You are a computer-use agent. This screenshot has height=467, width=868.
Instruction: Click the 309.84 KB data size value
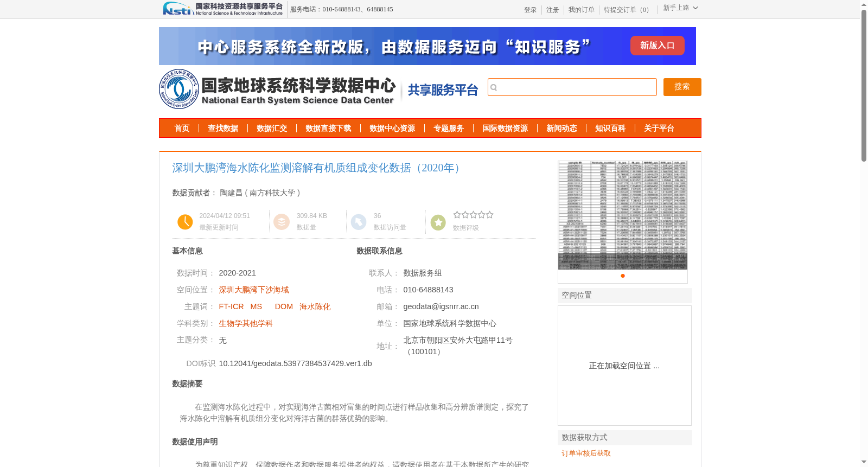312,216
